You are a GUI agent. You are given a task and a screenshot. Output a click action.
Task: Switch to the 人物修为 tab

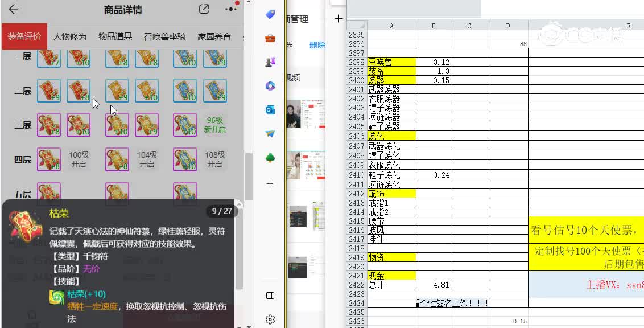(70, 36)
